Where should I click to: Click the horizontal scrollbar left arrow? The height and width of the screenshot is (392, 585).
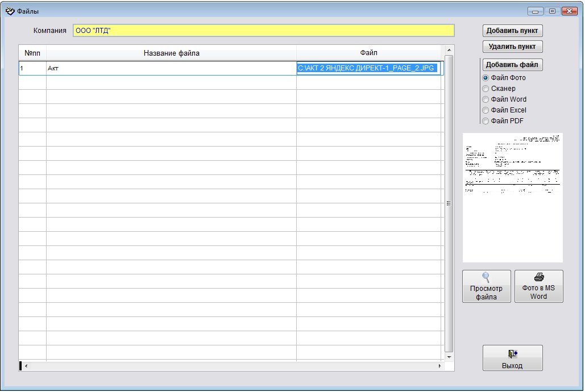tap(26, 366)
